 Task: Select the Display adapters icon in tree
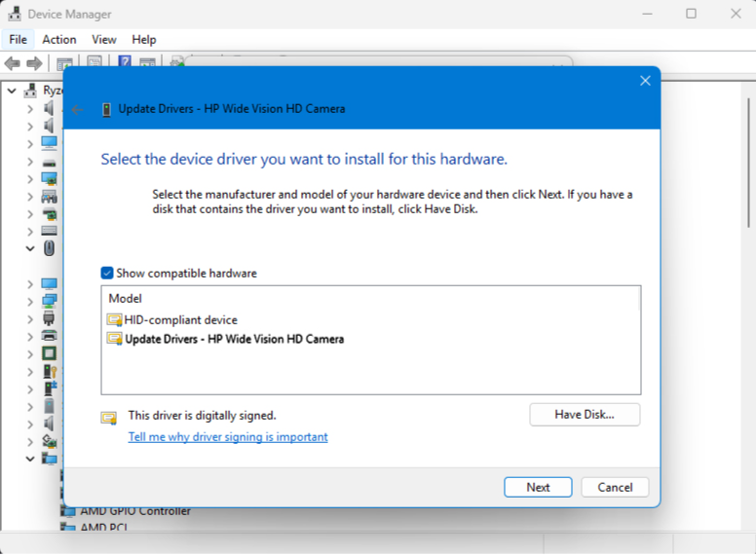pyautogui.click(x=49, y=179)
